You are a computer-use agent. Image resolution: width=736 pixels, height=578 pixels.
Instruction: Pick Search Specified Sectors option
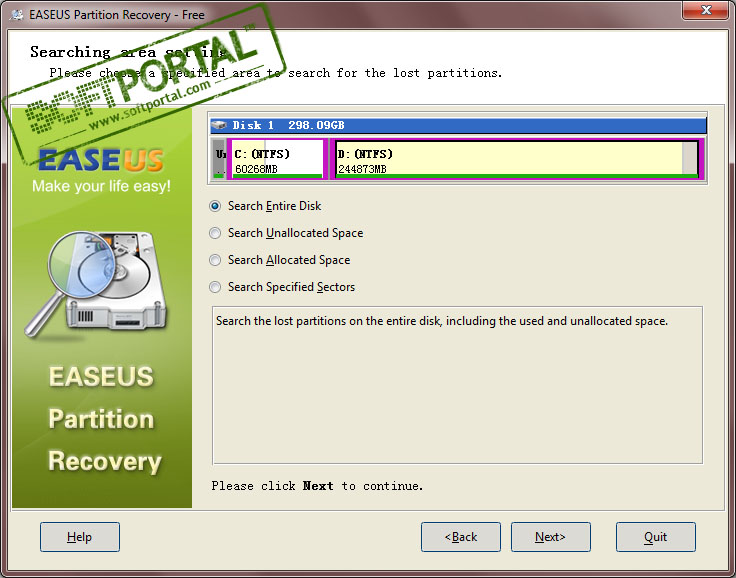[x=282, y=287]
